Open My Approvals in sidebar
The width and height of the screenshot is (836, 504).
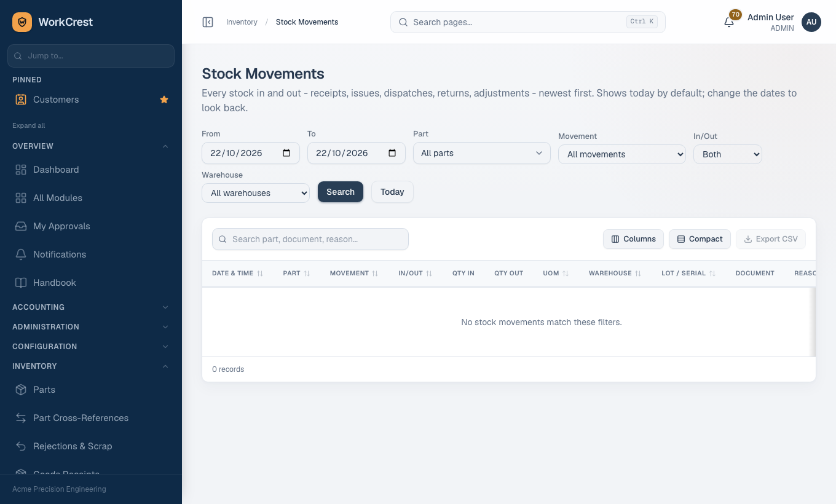tap(91, 226)
